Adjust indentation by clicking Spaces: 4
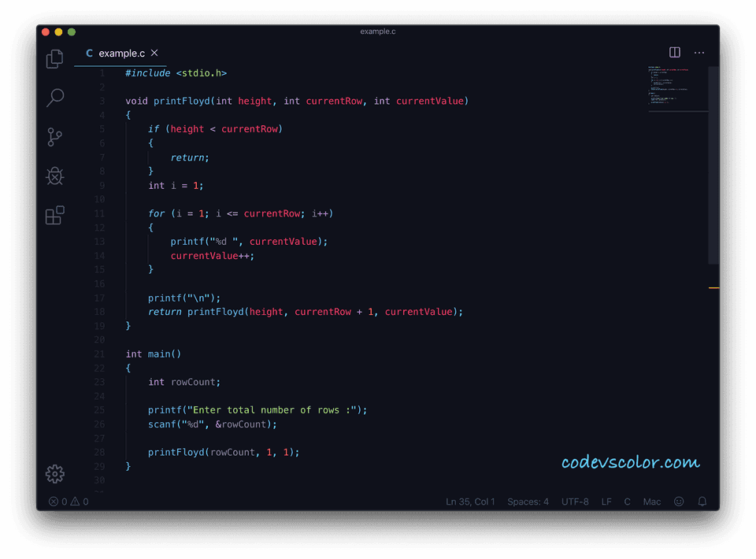 pos(528,502)
